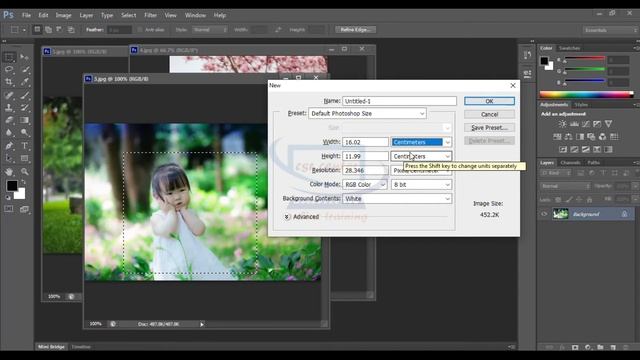The height and width of the screenshot is (360, 640).
Task: Open the Essentials workspace dropdown
Action: tap(610, 30)
